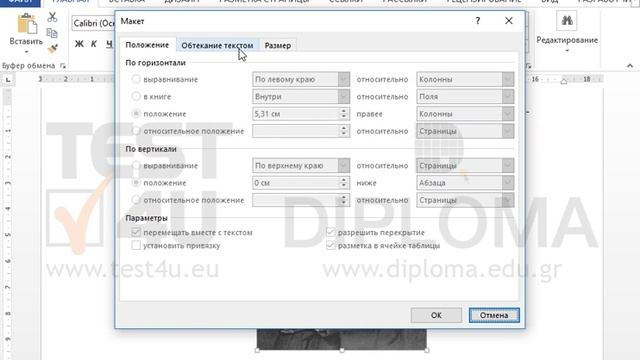
Task: Select vertical выравнивание radio button
Action: pos(136,165)
